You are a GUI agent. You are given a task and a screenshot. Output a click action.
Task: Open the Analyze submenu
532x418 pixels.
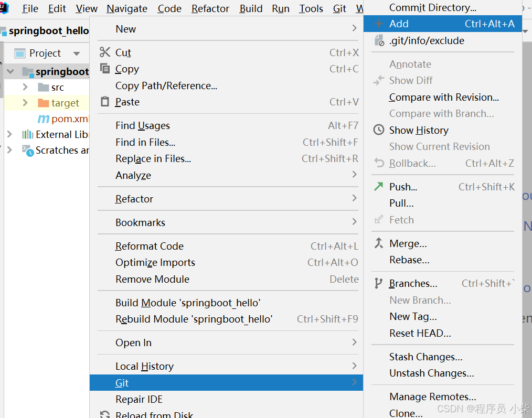[x=226, y=175]
